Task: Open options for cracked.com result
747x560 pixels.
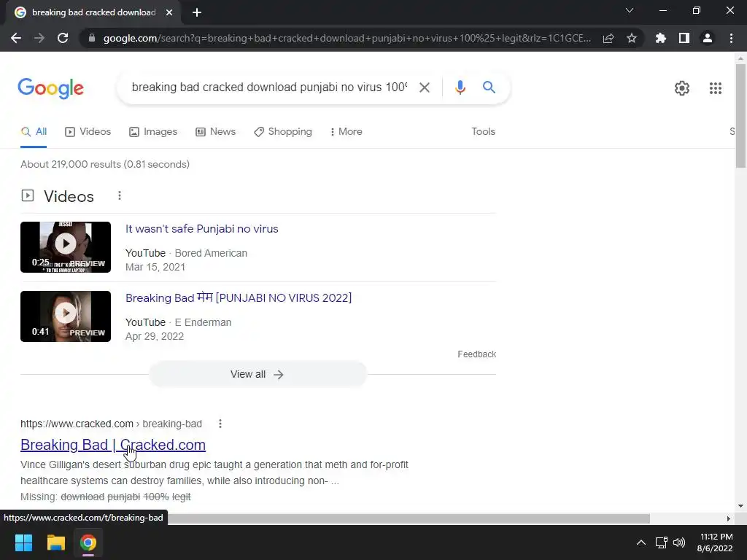Action: [220, 424]
